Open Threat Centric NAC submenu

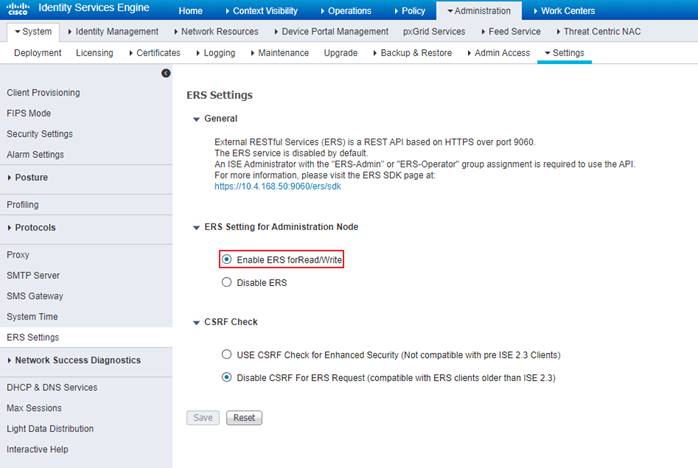[598, 32]
